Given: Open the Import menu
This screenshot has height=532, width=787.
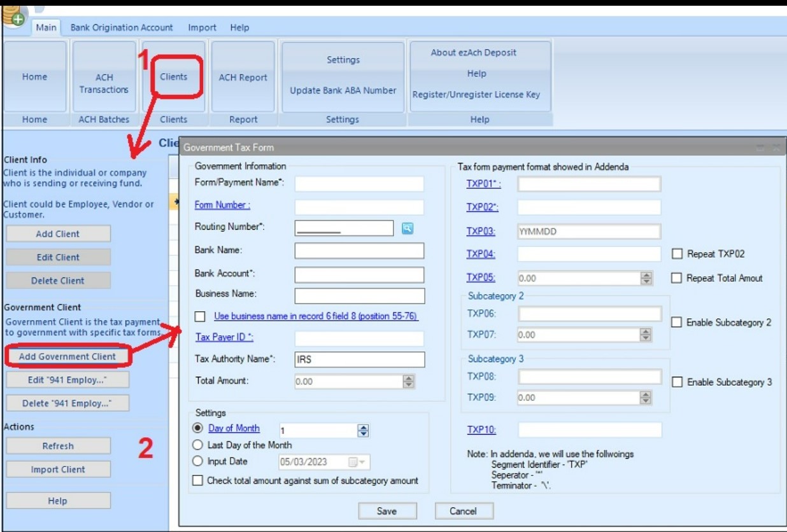Looking at the screenshot, I should [202, 27].
